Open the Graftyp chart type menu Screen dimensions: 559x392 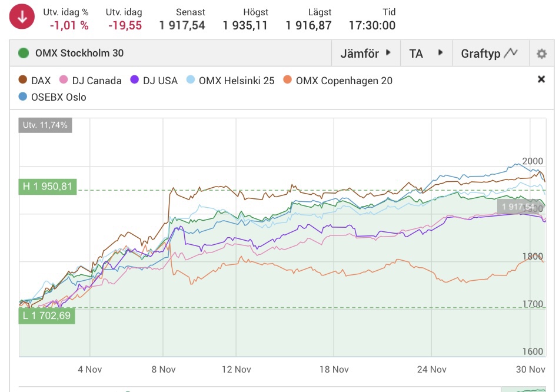click(490, 54)
